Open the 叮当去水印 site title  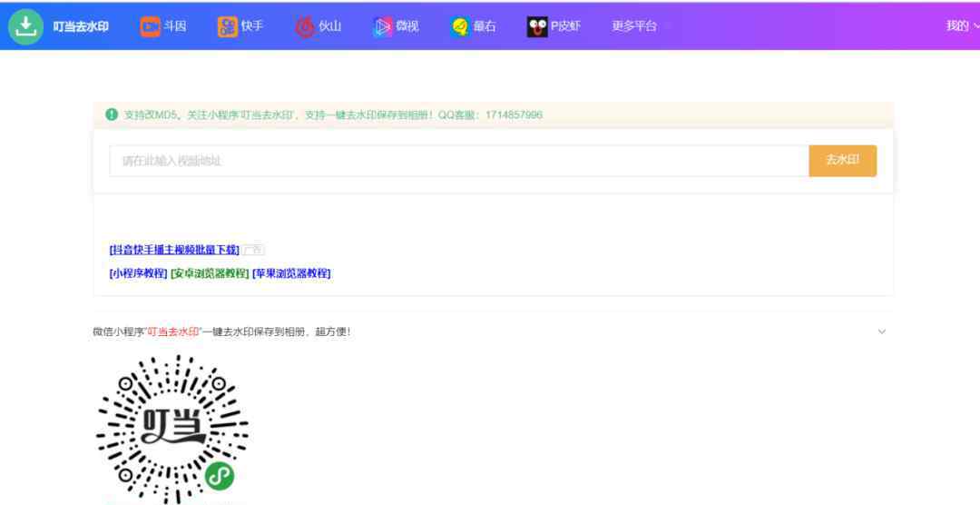(81, 26)
